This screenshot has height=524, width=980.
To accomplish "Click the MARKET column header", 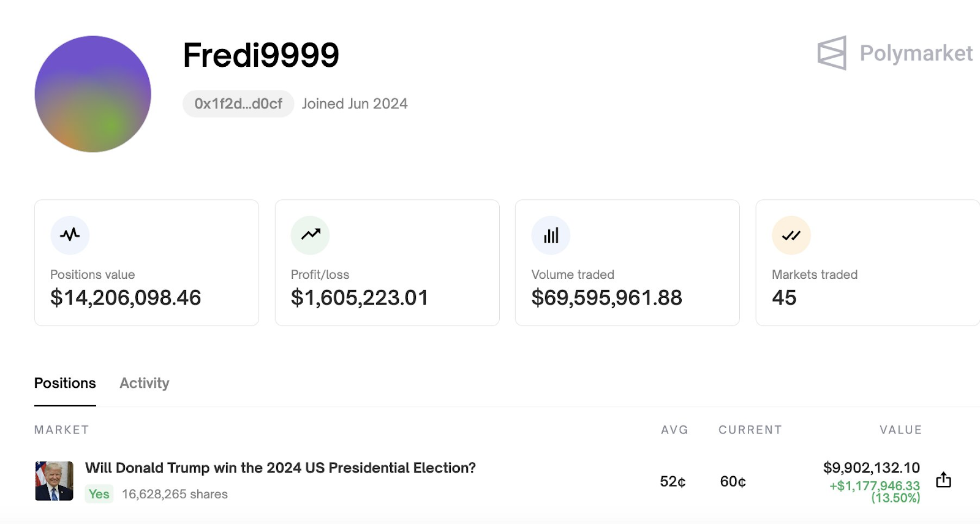I will pos(62,430).
